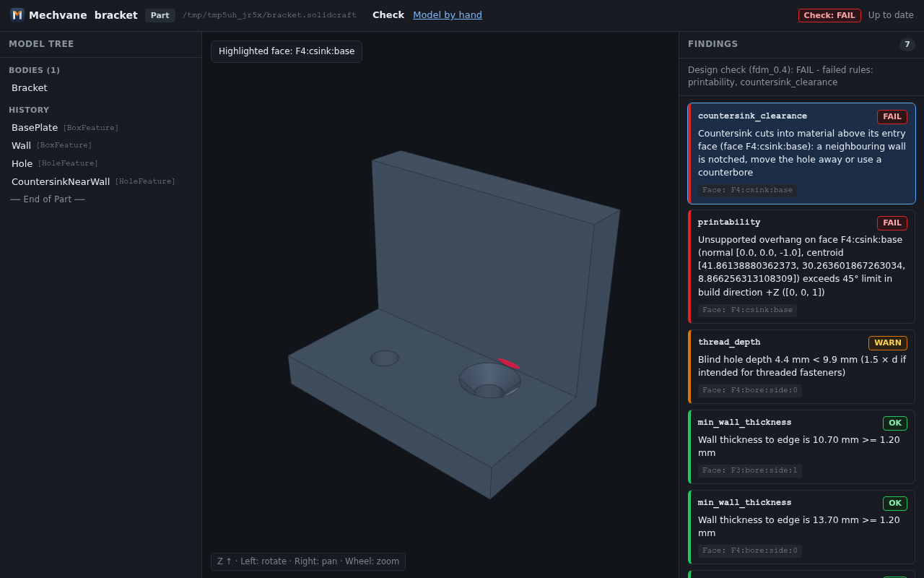Open the countersink_clearance finding card

801,153
